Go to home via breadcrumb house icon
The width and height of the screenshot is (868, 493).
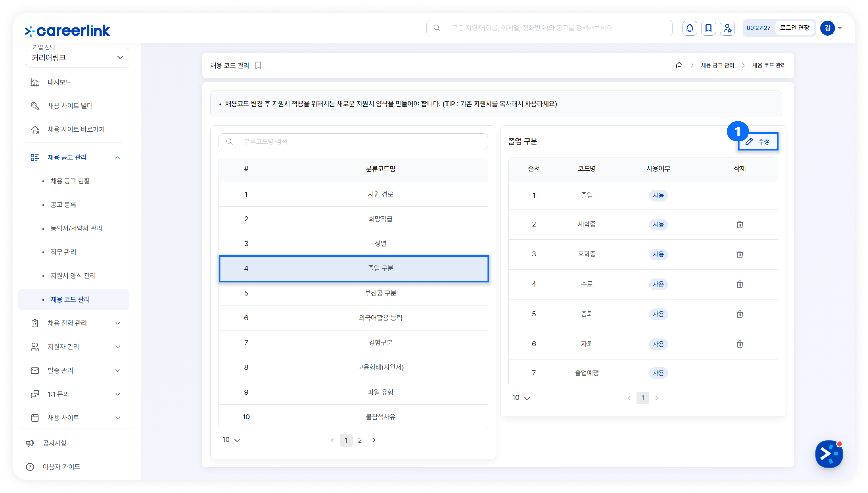coord(679,65)
